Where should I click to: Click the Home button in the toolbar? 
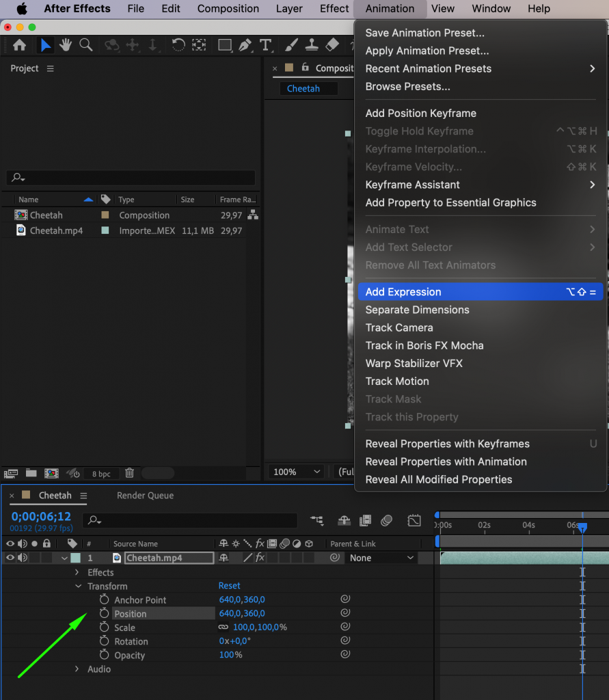point(18,45)
